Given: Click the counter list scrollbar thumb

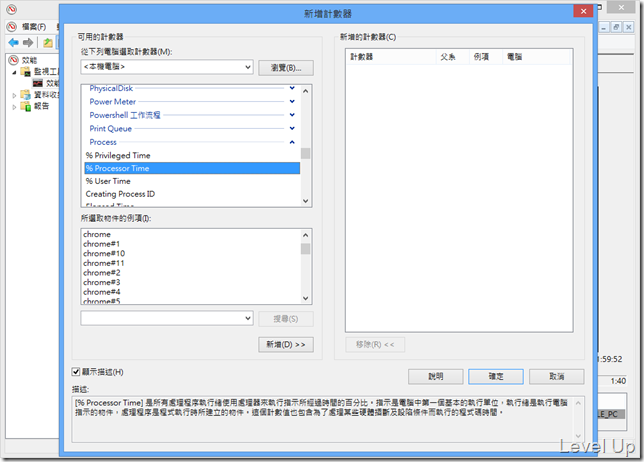Looking at the screenshot, I should 305,153.
